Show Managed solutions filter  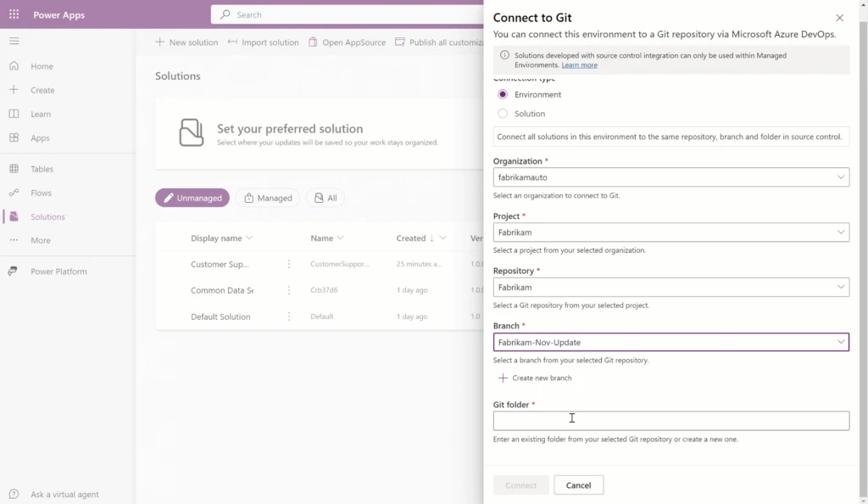tap(267, 198)
